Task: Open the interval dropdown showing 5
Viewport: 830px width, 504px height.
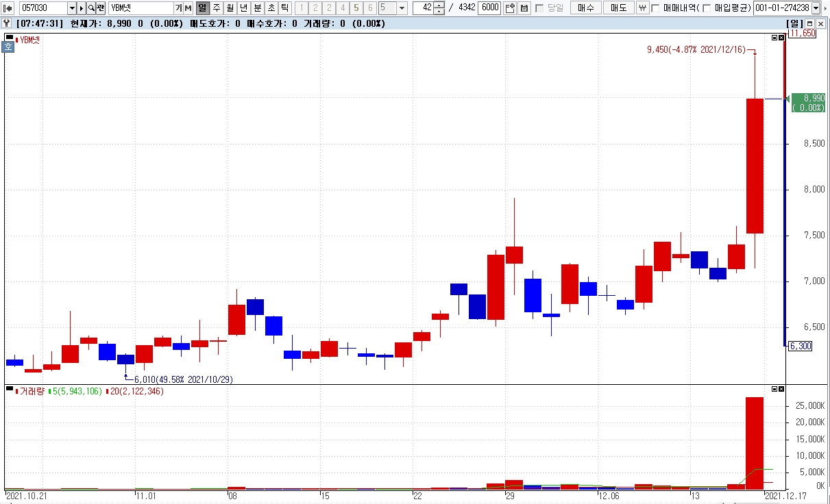Action: coord(402,8)
